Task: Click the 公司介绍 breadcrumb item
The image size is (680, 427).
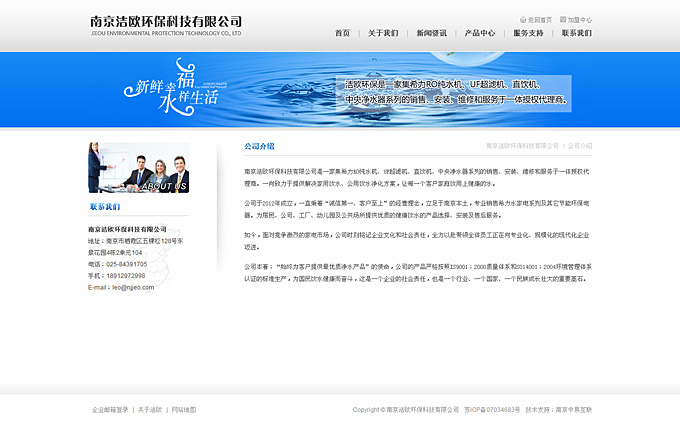Action: (580, 146)
